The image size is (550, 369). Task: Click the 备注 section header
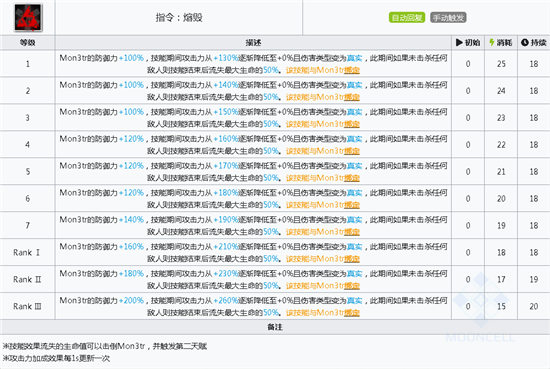tap(275, 327)
